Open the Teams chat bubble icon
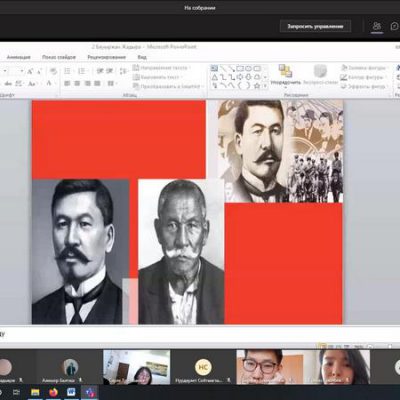Viewport: 400px width, 400px height. (395, 27)
